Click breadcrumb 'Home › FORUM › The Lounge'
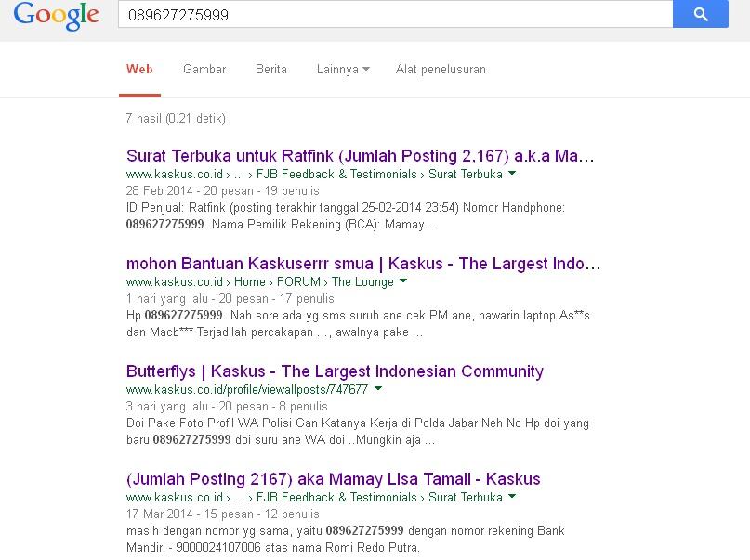 314,282
